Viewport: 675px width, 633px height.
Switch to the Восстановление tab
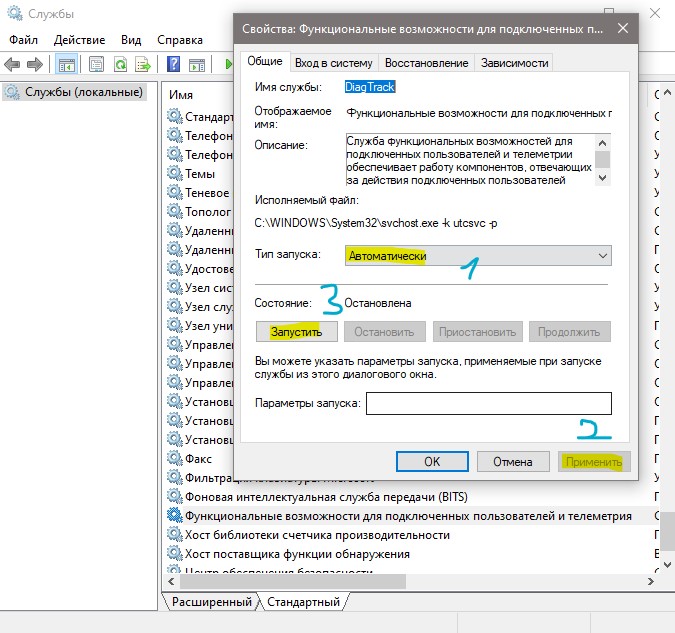click(426, 63)
